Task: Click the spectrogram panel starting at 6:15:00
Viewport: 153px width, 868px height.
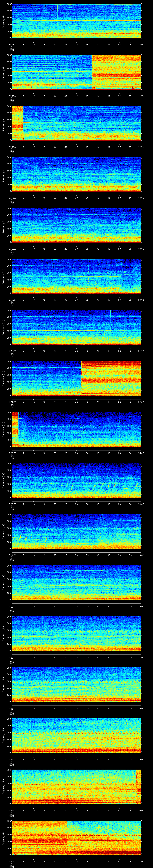Action: [76, 72]
